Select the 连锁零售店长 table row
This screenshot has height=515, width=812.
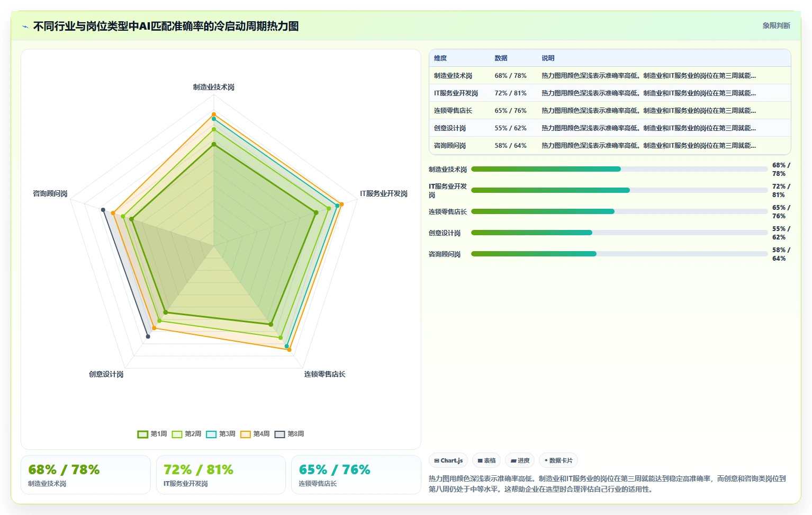610,111
